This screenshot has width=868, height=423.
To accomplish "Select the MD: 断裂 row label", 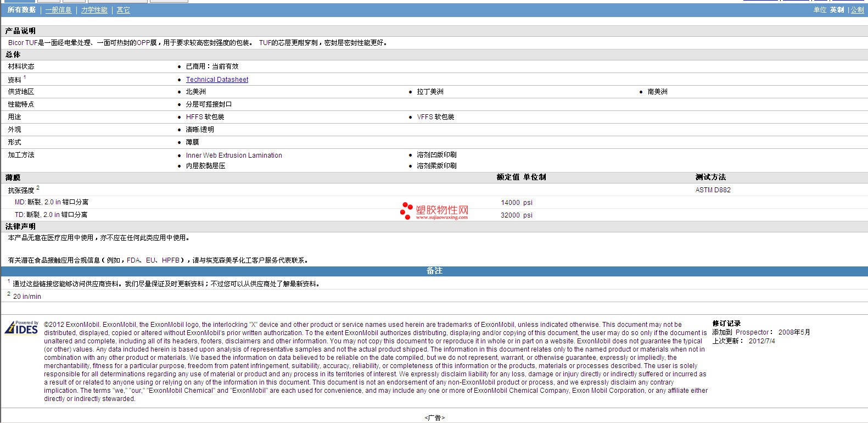I will tap(52, 202).
